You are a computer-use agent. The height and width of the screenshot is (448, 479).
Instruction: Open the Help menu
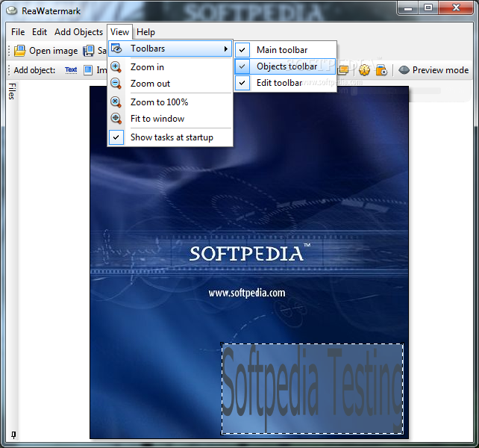tap(145, 32)
